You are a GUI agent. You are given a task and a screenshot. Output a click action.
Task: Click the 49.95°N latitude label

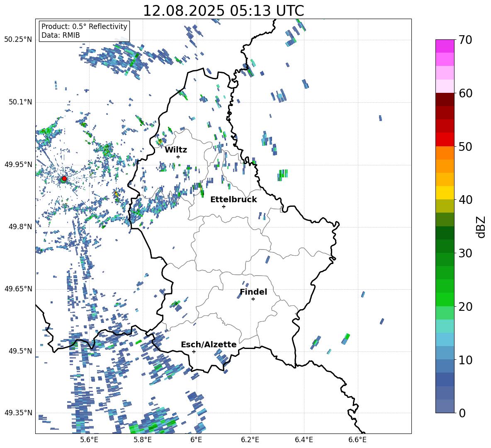(18, 165)
